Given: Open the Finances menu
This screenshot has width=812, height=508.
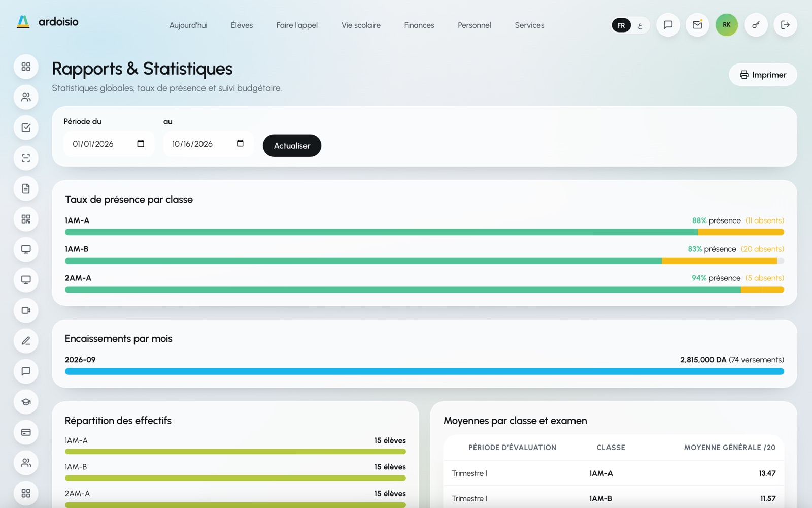Looking at the screenshot, I should [419, 25].
